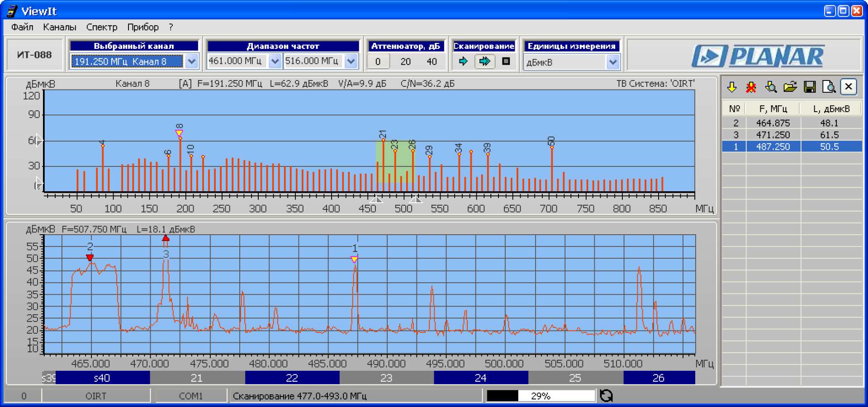
Task: Click marker 1 yellow triangle on spectrum
Action: (x=354, y=259)
